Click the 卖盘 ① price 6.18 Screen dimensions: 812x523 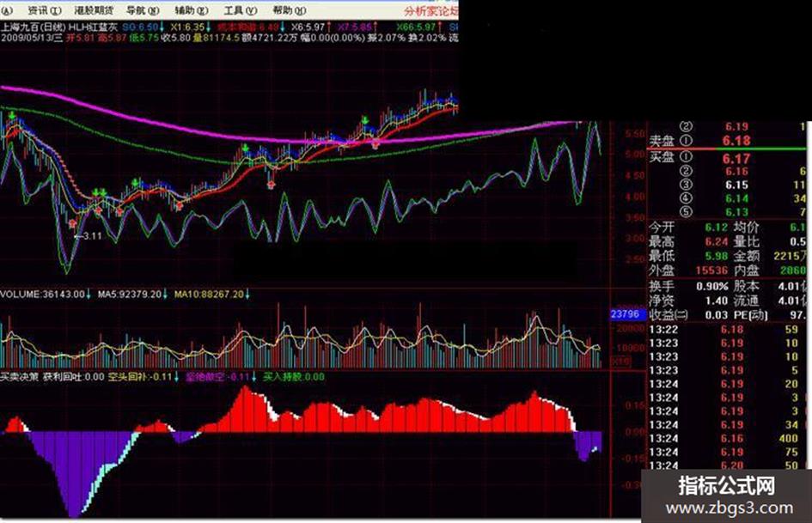(736, 140)
